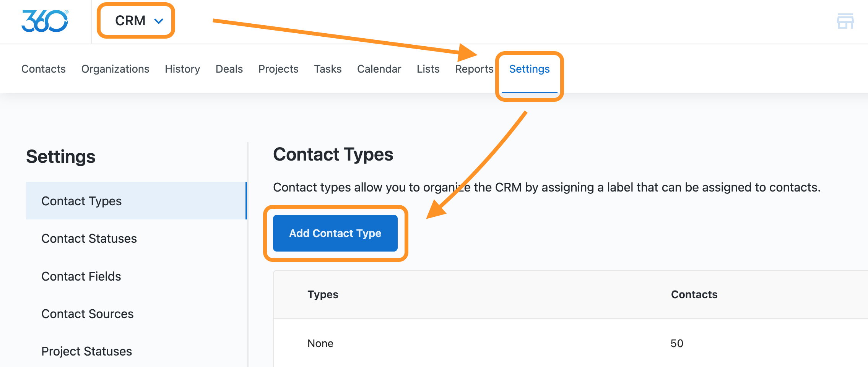Click the None contact type row
Image resolution: width=868 pixels, height=367 pixels.
571,343
